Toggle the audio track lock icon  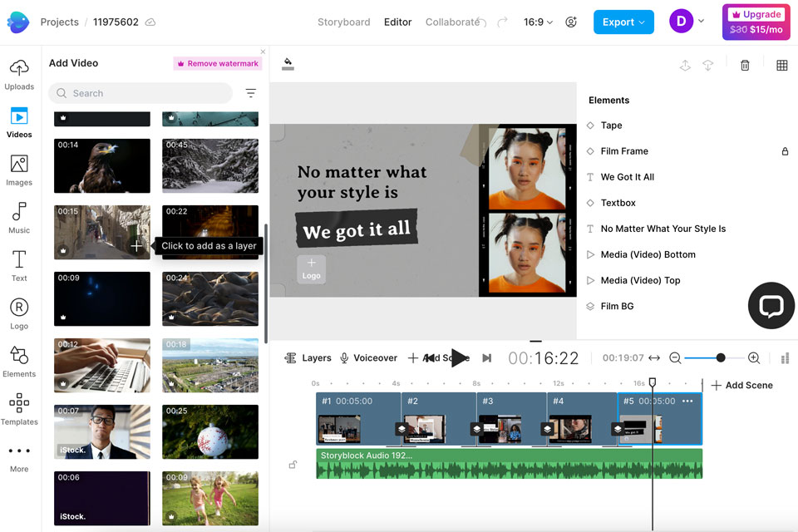[x=293, y=465]
